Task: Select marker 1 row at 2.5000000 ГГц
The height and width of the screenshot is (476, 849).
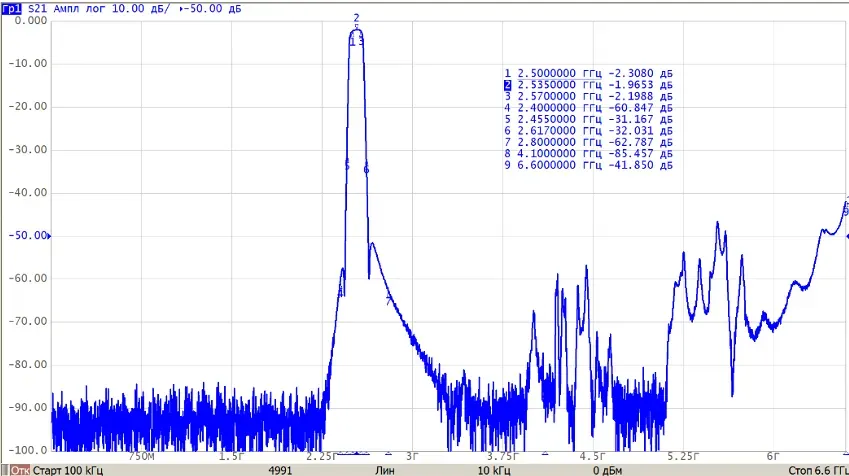Action: (x=588, y=73)
